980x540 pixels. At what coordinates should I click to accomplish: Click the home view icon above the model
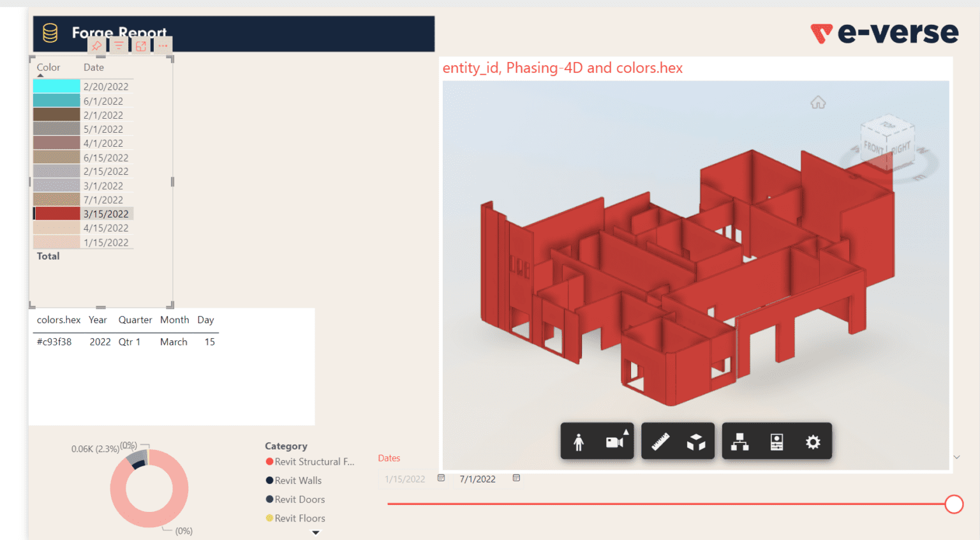(x=819, y=102)
